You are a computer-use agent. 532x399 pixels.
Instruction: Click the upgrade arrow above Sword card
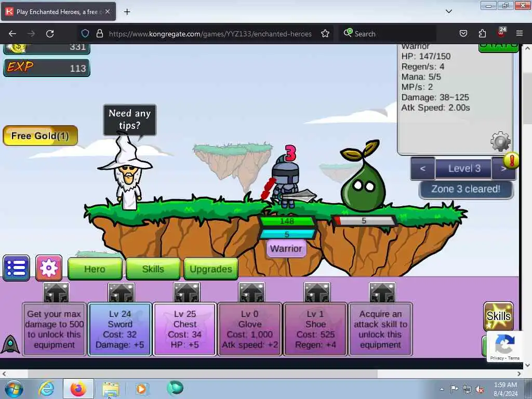click(x=121, y=292)
